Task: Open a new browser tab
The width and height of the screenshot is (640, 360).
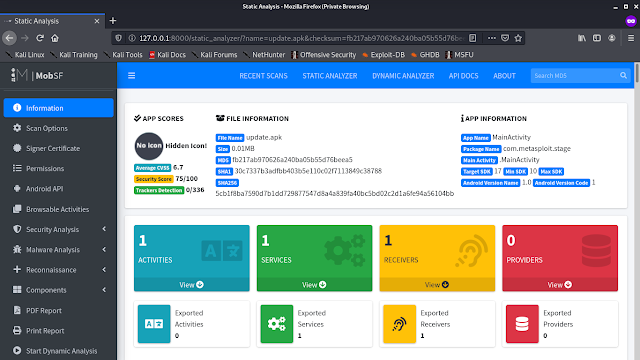Action: 113,20
